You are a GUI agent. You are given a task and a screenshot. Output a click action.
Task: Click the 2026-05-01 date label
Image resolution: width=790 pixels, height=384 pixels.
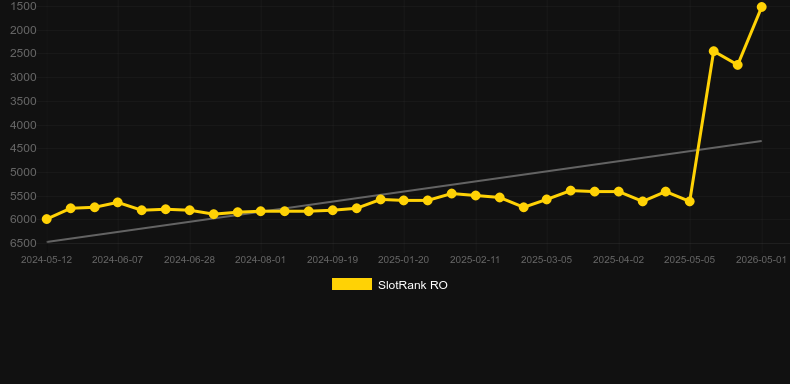pos(761,260)
